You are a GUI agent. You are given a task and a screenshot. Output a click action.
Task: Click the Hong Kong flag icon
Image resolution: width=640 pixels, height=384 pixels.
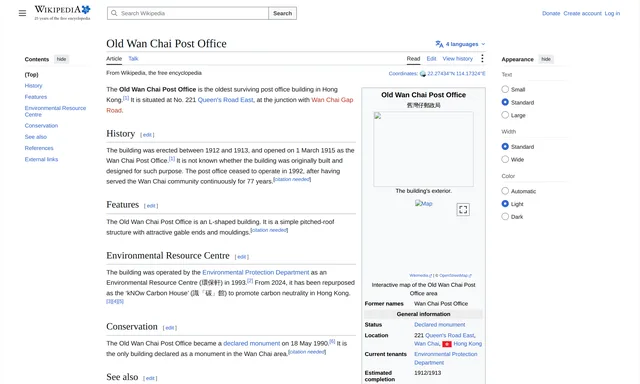click(x=447, y=344)
